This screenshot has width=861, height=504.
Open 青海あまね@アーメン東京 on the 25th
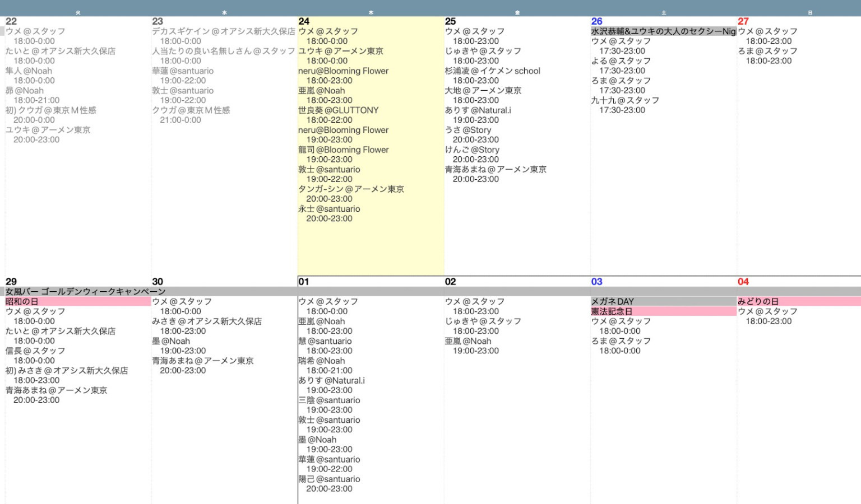pos(496,169)
